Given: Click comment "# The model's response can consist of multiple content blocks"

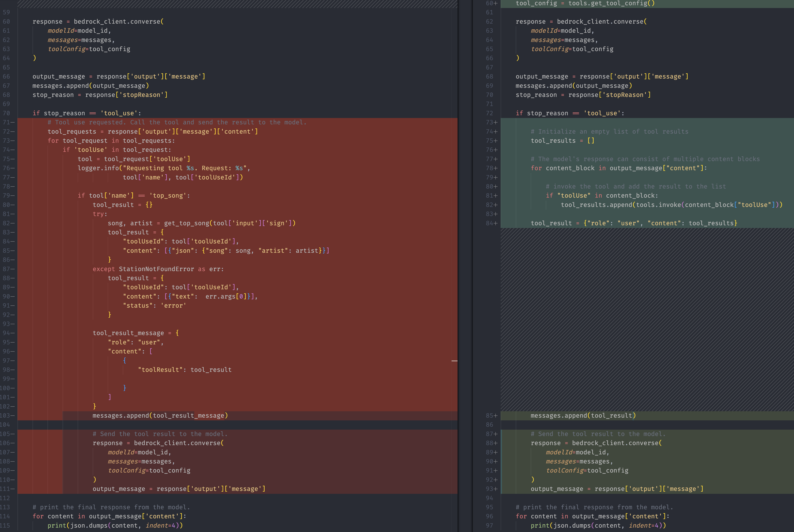Looking at the screenshot, I should tap(645, 159).
